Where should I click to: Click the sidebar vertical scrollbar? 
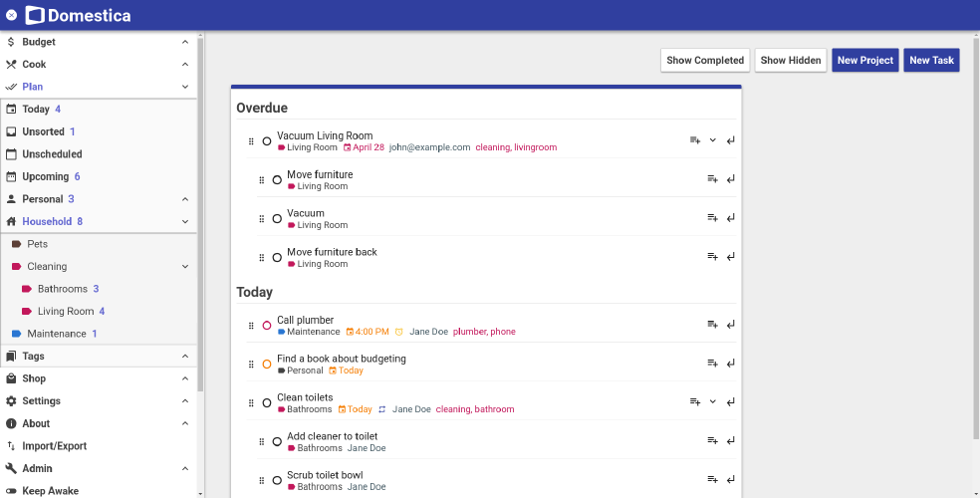pos(200,199)
